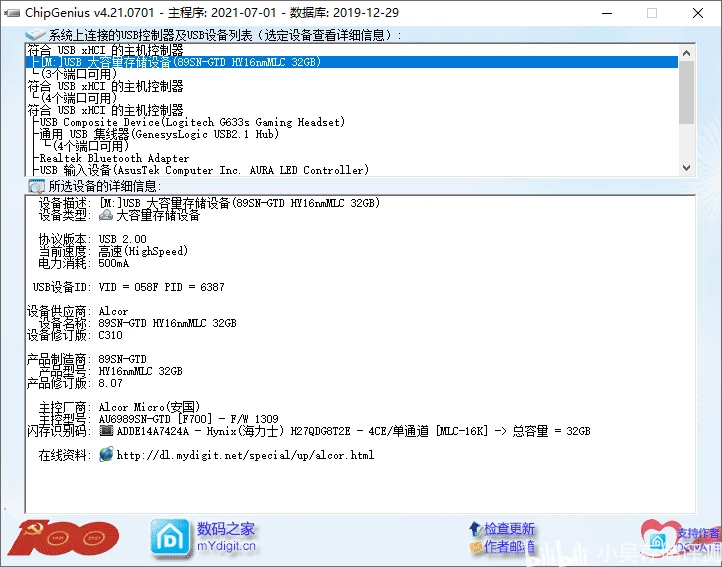Screen dimensions: 722x567
Task: Click the globe icon beside the online URL
Action: (106, 455)
